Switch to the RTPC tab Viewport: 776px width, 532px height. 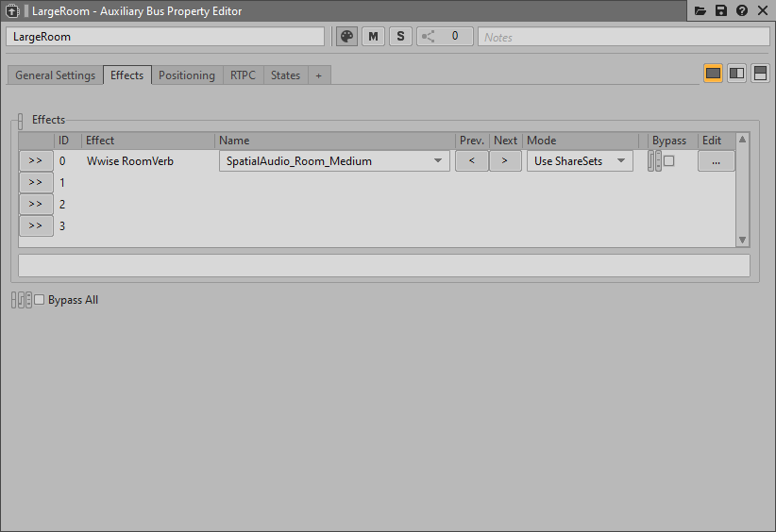(x=243, y=75)
